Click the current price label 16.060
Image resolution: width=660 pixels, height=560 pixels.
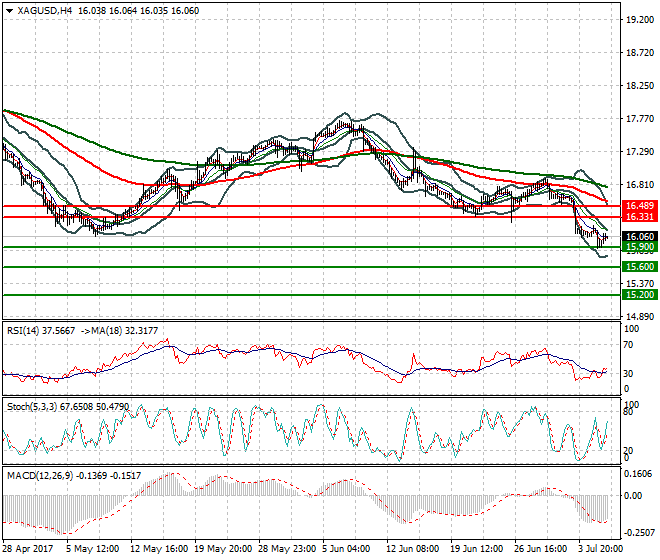[640, 237]
